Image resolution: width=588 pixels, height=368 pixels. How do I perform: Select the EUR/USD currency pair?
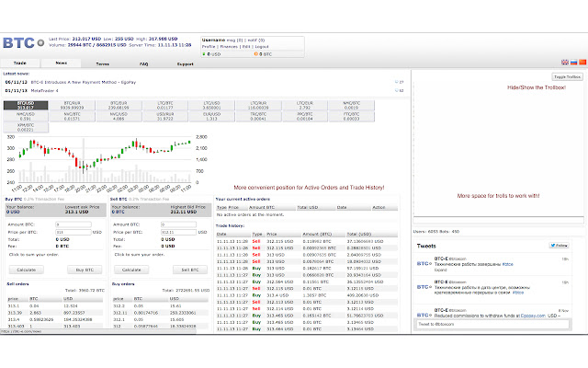212,117
